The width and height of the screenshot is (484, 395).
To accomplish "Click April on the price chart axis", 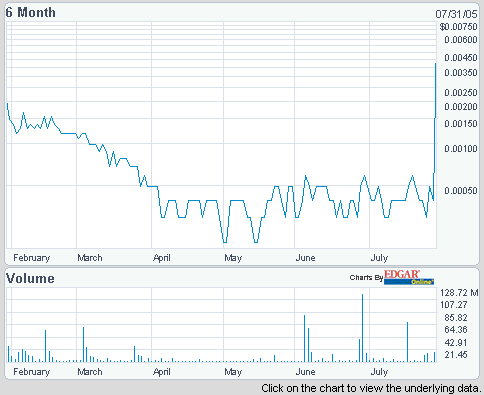I will tap(162, 258).
